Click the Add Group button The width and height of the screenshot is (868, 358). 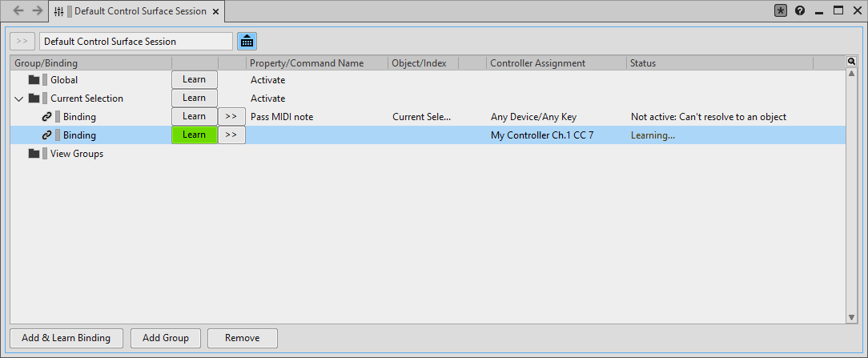click(x=165, y=338)
